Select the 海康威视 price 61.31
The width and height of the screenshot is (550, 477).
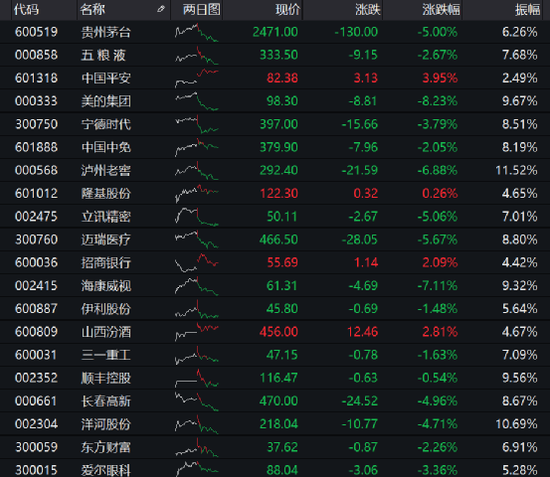click(x=282, y=286)
